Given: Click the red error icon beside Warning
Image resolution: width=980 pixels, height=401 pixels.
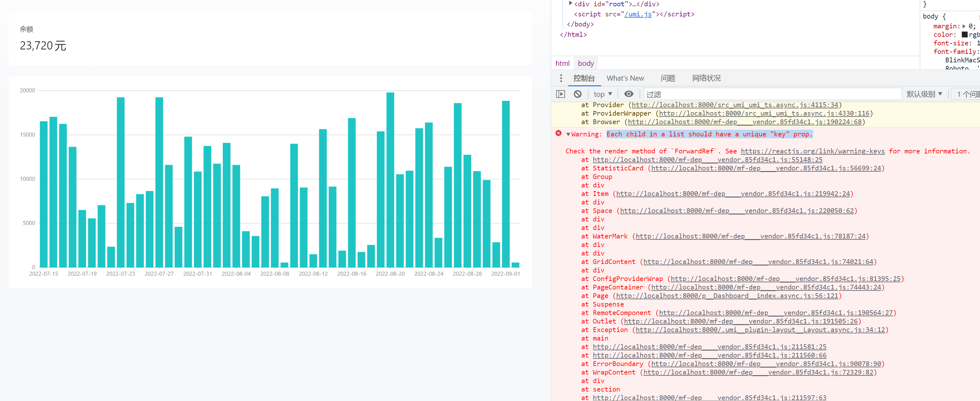Looking at the screenshot, I should 558,133.
